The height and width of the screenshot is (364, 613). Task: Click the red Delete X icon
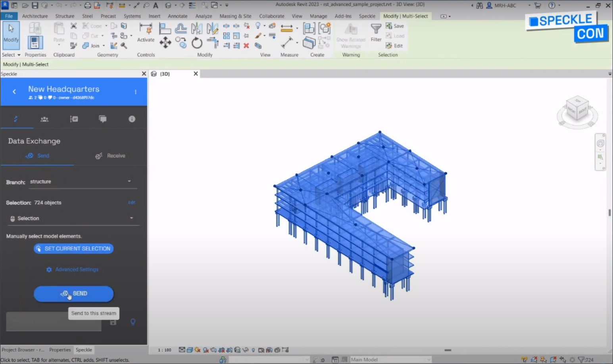246,46
